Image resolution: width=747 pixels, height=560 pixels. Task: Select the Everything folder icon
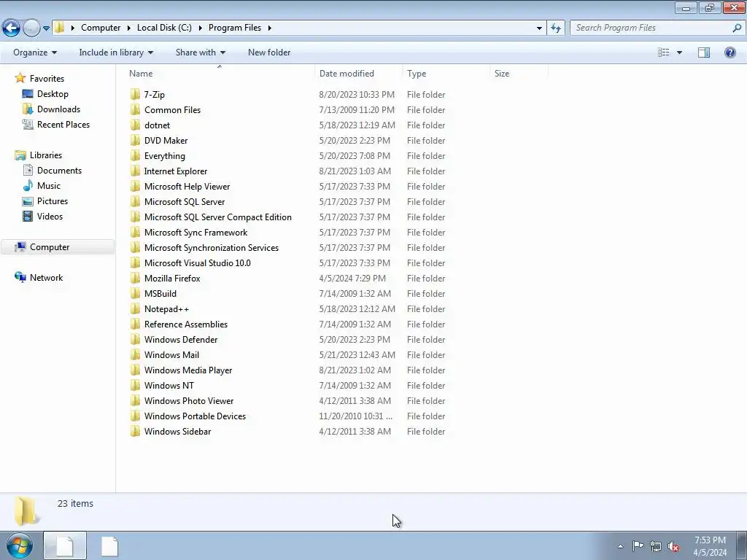coord(135,155)
